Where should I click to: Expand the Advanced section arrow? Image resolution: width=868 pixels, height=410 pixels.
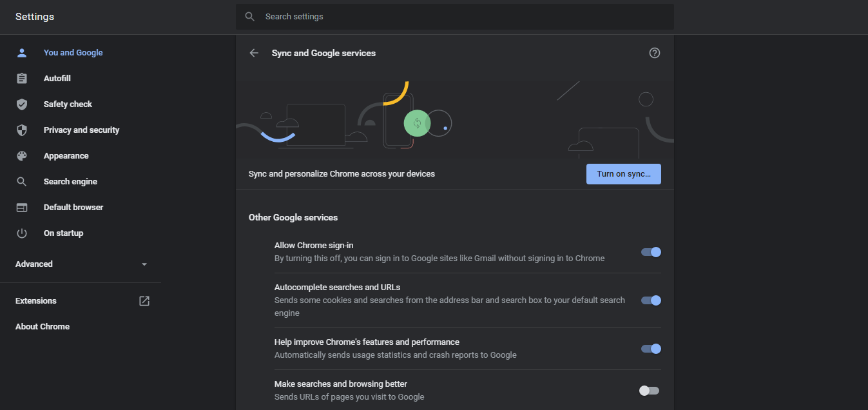coord(144,264)
